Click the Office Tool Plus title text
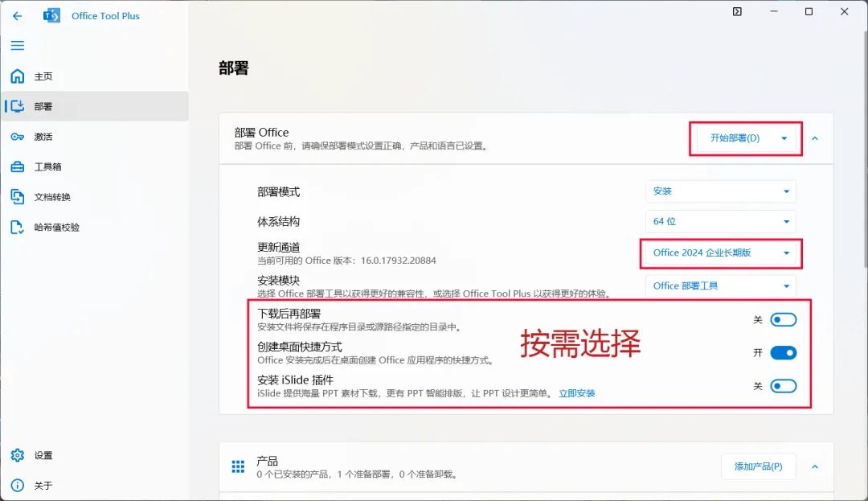Image resolution: width=868 pixels, height=501 pixels. point(106,16)
